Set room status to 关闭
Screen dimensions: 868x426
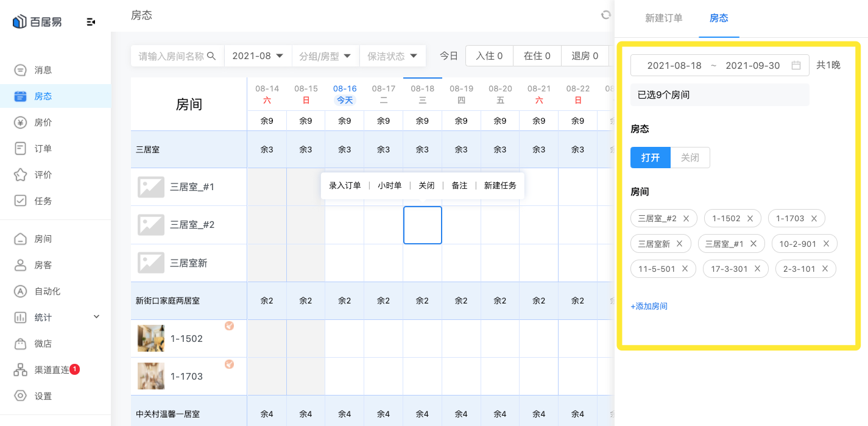(690, 157)
